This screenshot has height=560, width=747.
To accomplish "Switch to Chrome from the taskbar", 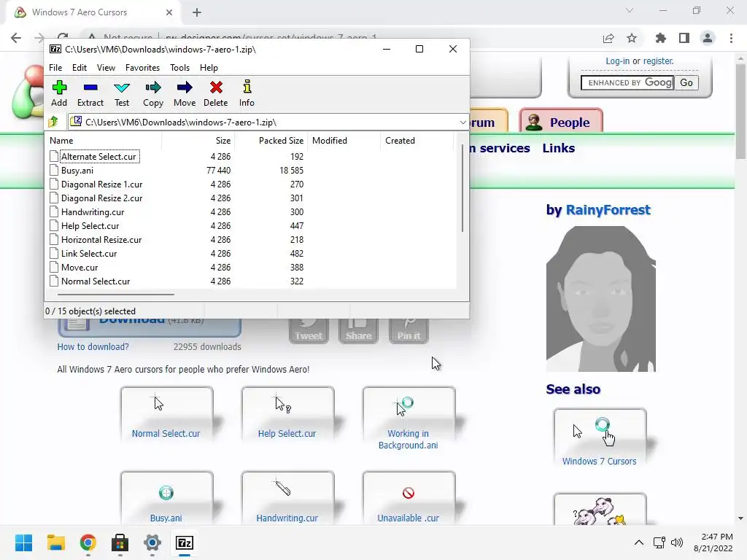I will point(88,542).
